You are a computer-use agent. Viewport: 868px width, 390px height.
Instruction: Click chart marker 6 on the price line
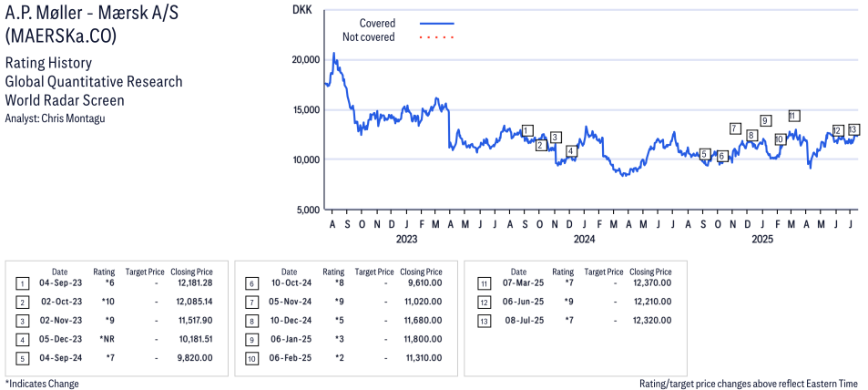(x=720, y=157)
